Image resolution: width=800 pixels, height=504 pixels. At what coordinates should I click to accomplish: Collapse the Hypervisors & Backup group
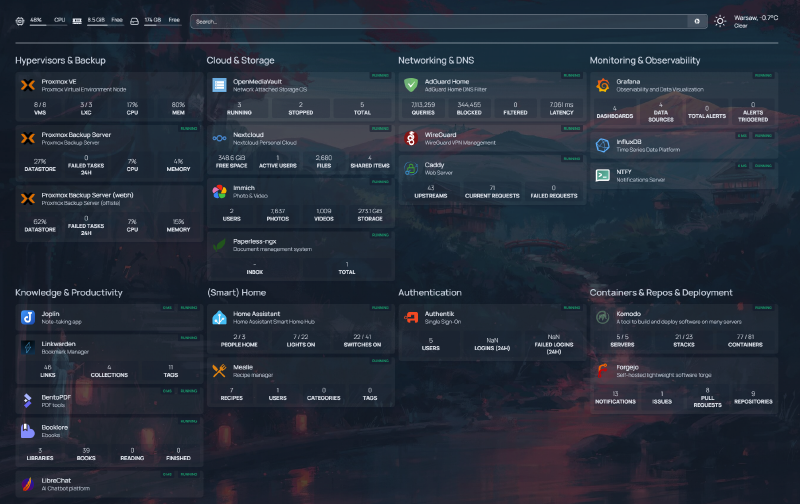coord(60,60)
